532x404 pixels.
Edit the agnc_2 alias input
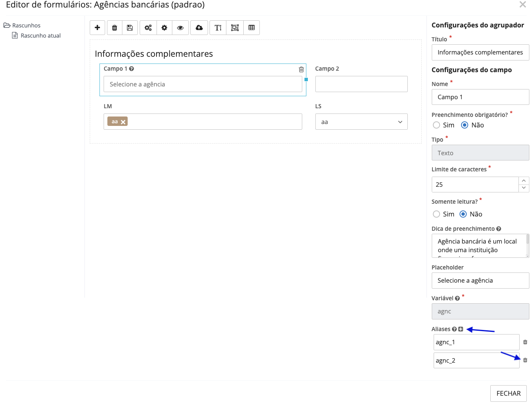pyautogui.click(x=476, y=360)
